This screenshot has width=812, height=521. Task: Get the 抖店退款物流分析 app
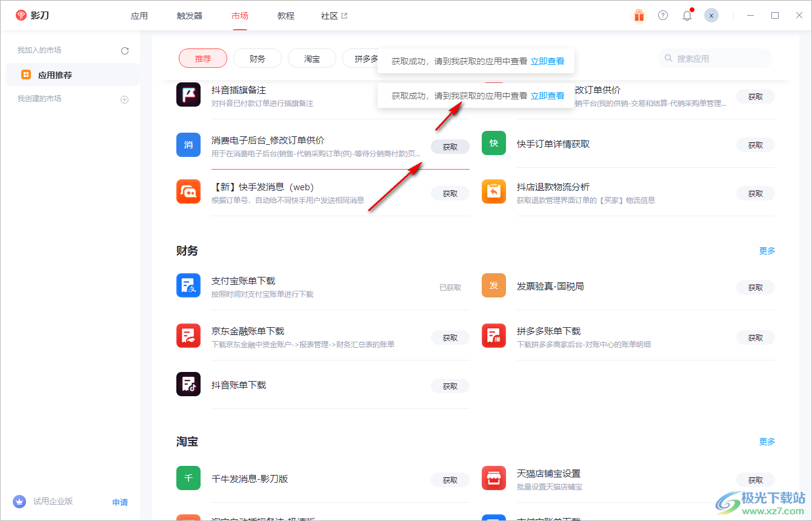tap(756, 193)
